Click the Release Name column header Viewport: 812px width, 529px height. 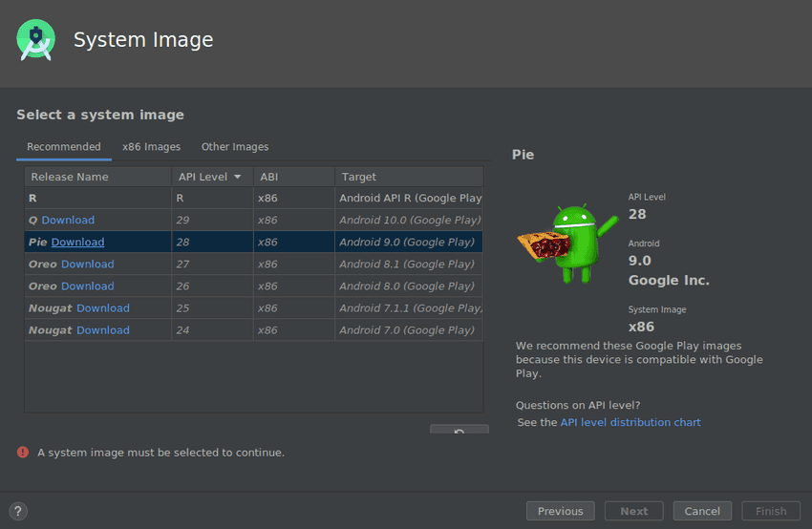click(x=70, y=177)
